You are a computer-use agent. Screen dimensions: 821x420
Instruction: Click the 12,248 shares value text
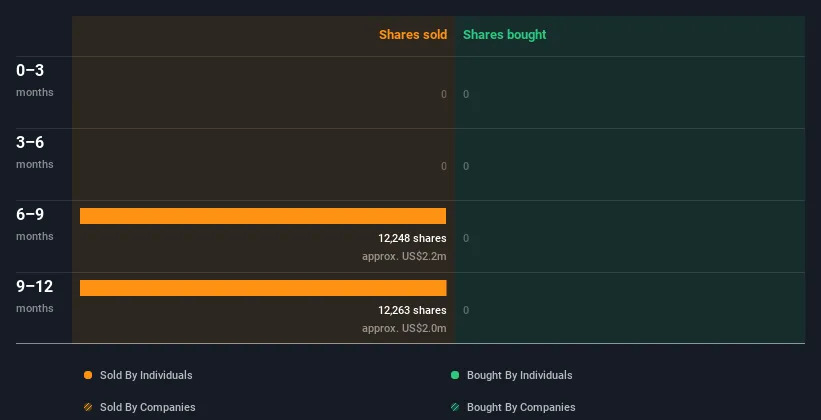(x=413, y=238)
